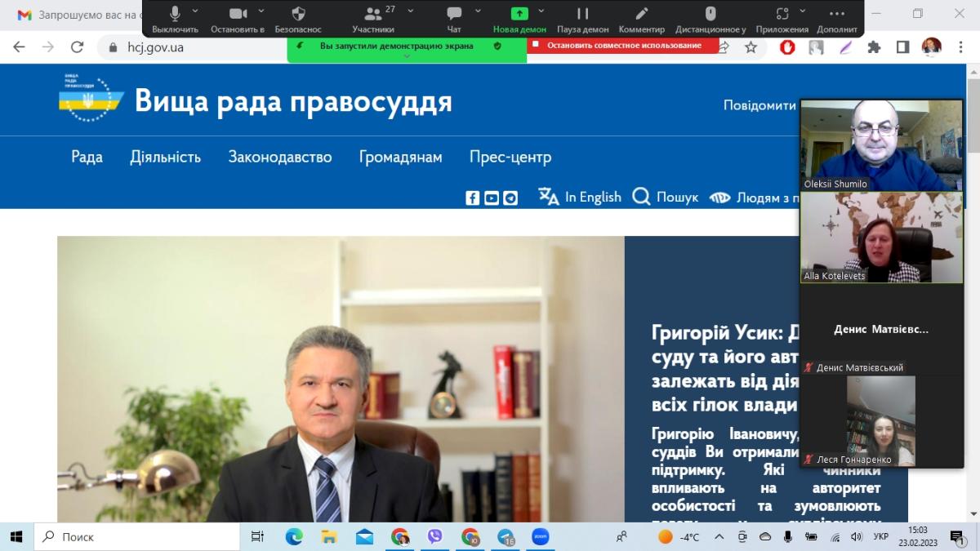Open the Opera-style red extension icon
The image size is (980, 551).
tap(788, 47)
